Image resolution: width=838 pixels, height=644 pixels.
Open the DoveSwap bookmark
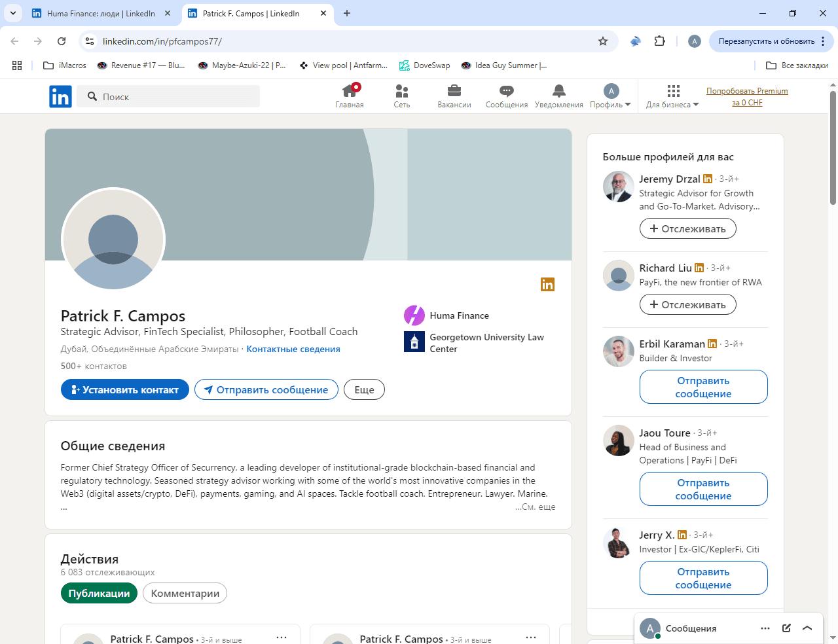point(425,65)
